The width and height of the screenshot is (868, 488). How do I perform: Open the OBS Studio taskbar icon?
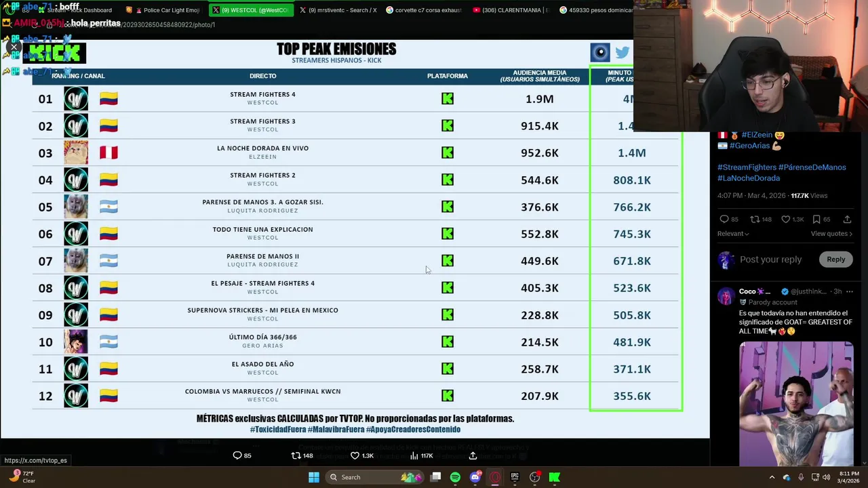coord(534,477)
